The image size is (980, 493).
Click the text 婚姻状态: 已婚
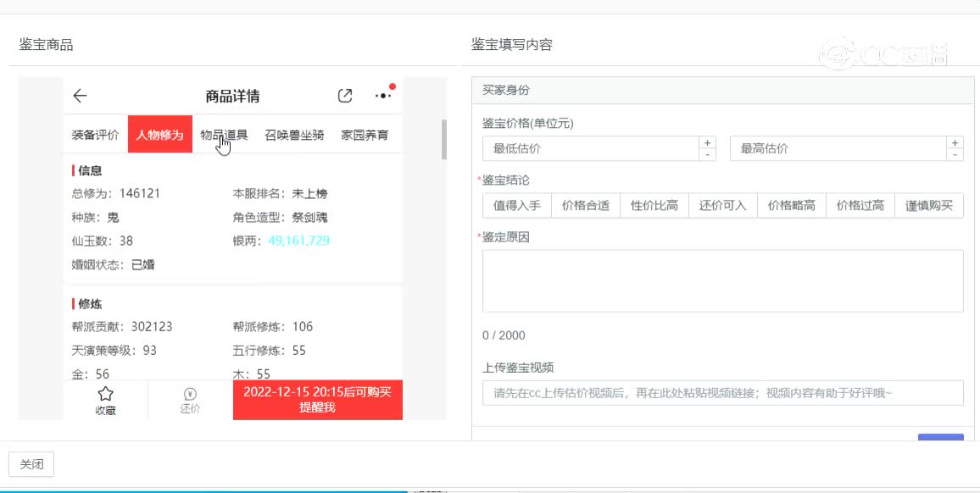click(x=113, y=265)
